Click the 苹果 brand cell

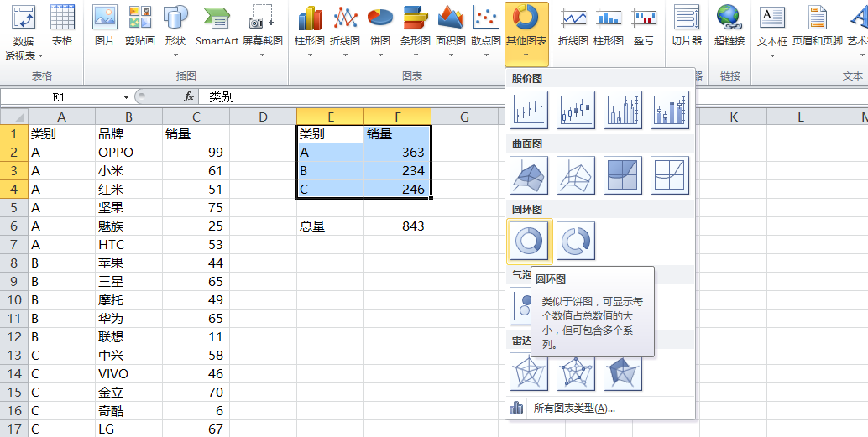pos(128,263)
